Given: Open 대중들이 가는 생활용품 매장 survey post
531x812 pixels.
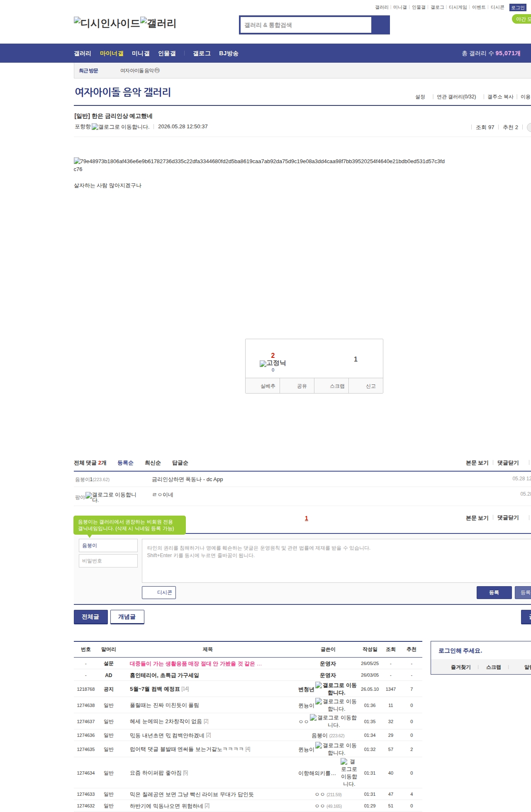Looking at the screenshot, I should coord(196,664).
